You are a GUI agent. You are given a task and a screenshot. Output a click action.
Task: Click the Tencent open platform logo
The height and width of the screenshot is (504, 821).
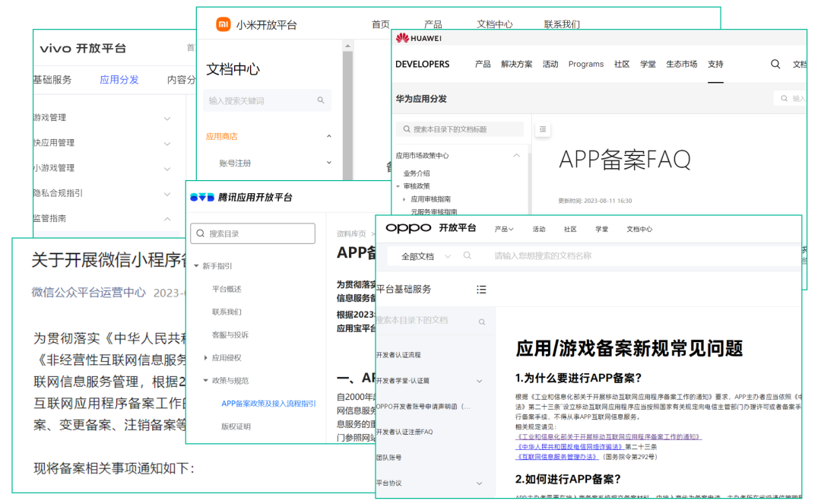(241, 198)
